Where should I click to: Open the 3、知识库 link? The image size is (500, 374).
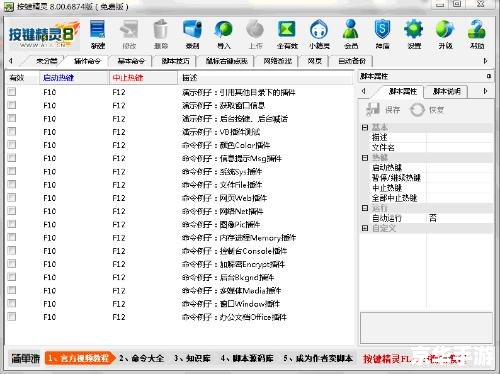click(192, 358)
